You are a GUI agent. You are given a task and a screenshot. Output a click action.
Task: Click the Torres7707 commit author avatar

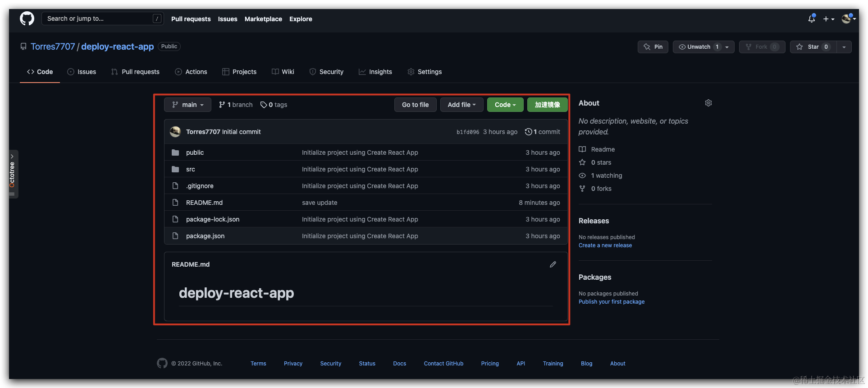pyautogui.click(x=175, y=132)
